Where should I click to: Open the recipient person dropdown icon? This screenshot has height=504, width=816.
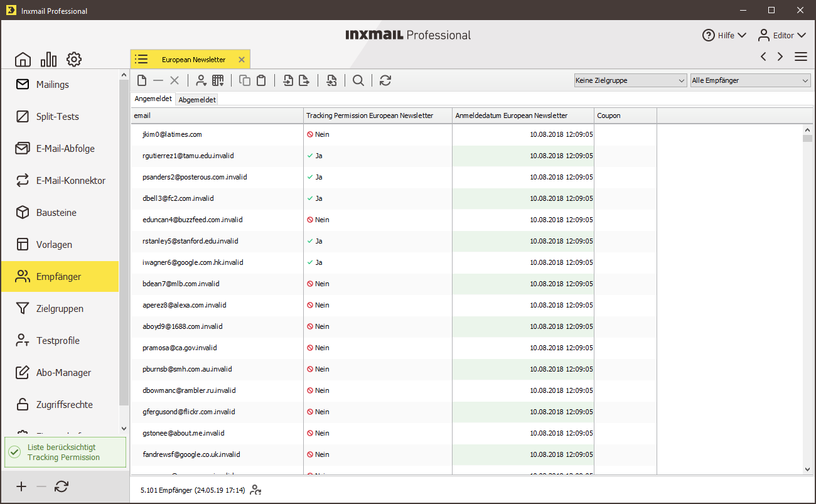[x=201, y=80]
